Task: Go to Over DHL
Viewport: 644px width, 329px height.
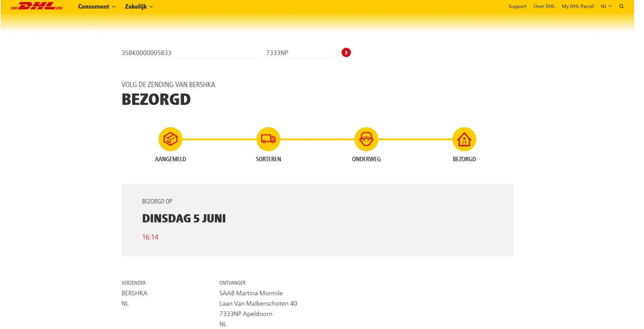Action: click(544, 6)
